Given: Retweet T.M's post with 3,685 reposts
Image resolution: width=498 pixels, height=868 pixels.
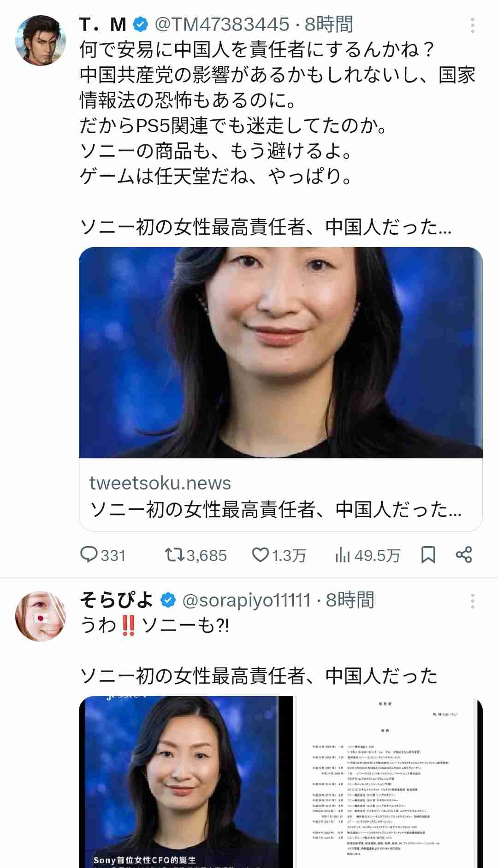Looking at the screenshot, I should 196,555.
